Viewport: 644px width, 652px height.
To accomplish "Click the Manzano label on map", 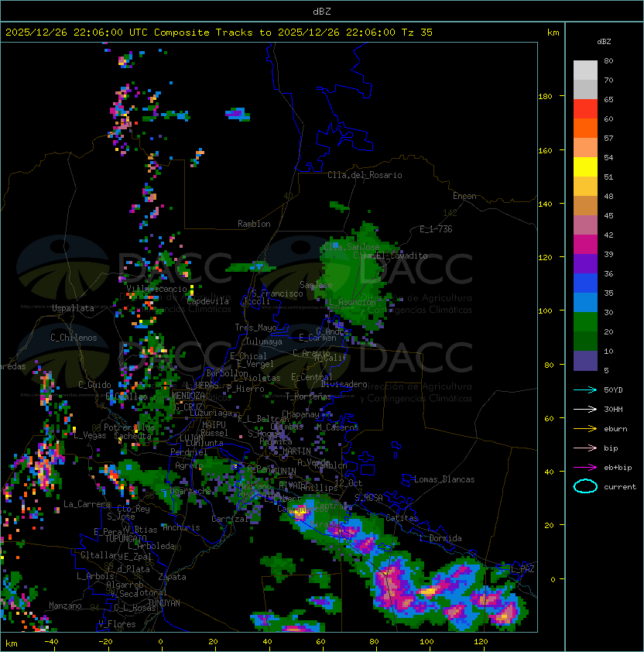I will (x=65, y=606).
